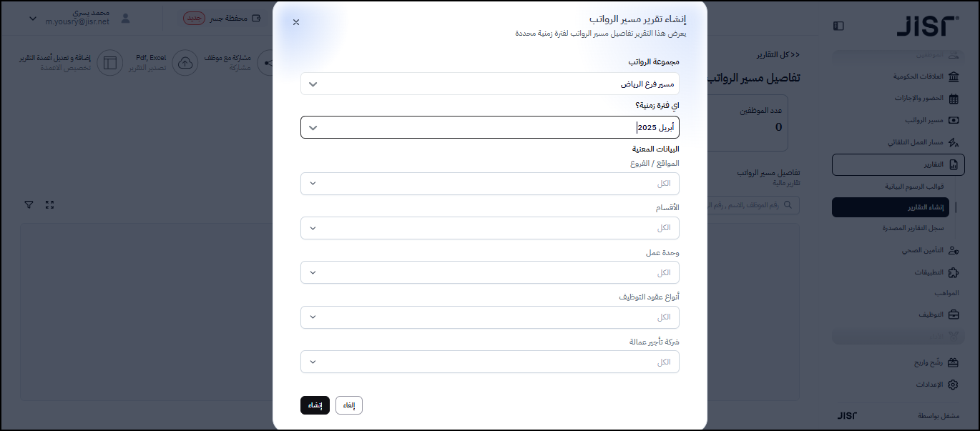Viewport: 980px width, 431px height.
Task: Close the payroll report dialog with X
Action: [x=296, y=22]
